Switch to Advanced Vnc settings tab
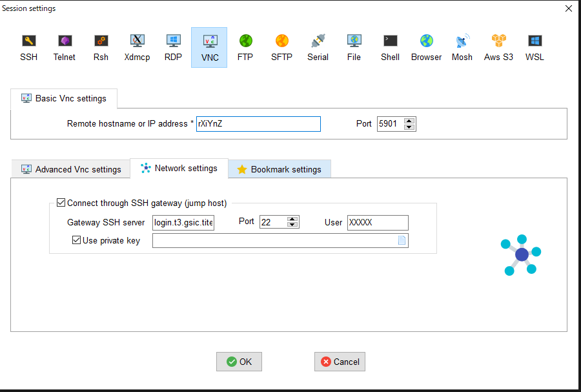Image resolution: width=581 pixels, height=392 pixels. (x=71, y=169)
